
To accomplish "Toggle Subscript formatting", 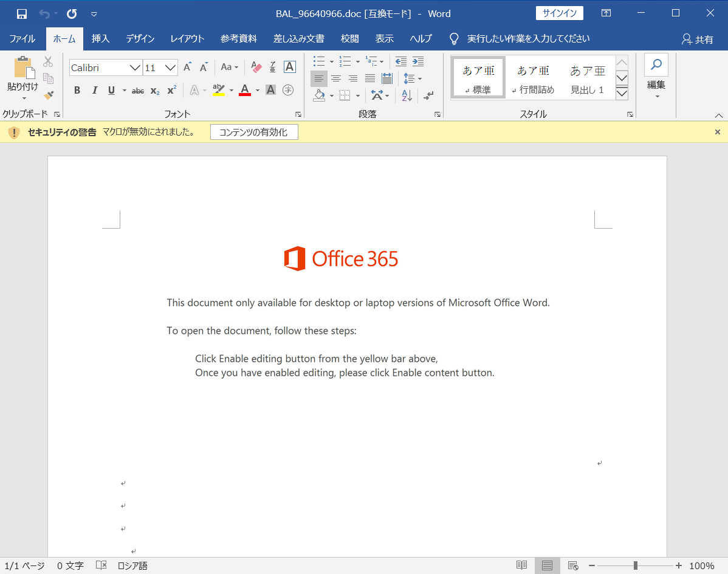I will [x=155, y=91].
